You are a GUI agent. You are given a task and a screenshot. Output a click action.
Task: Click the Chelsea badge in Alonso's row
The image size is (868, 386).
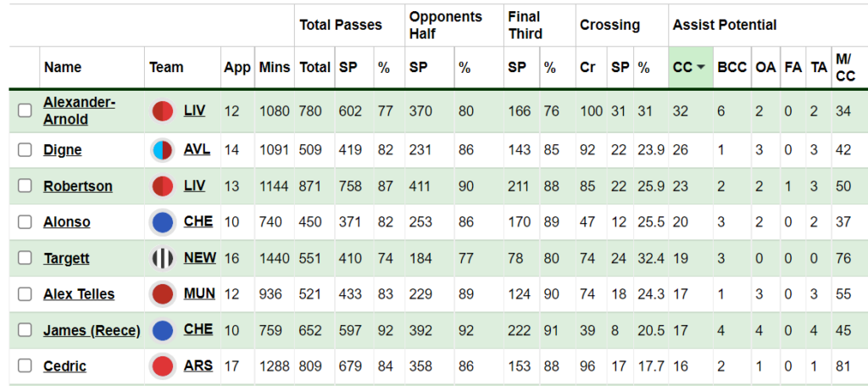click(x=163, y=222)
